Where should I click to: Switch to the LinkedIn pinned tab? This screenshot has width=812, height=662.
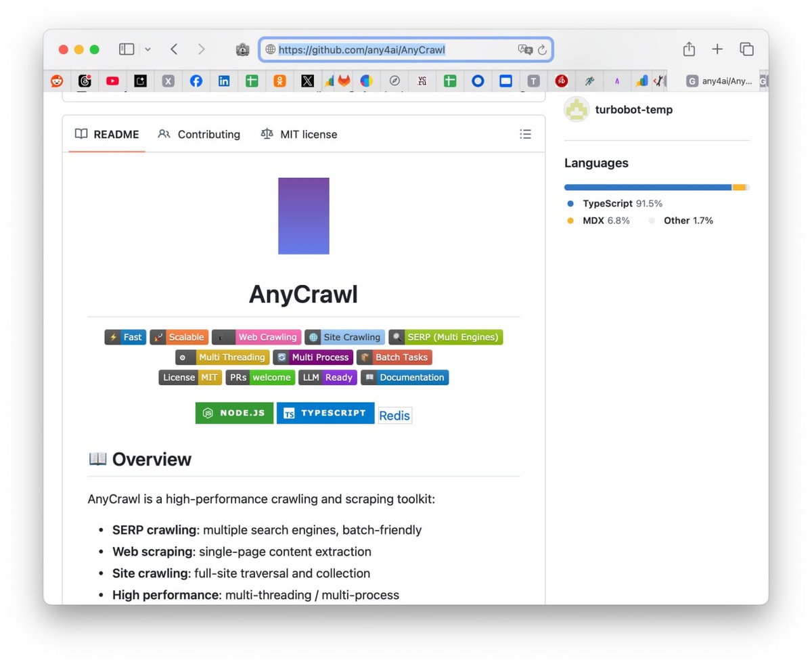[x=223, y=81]
